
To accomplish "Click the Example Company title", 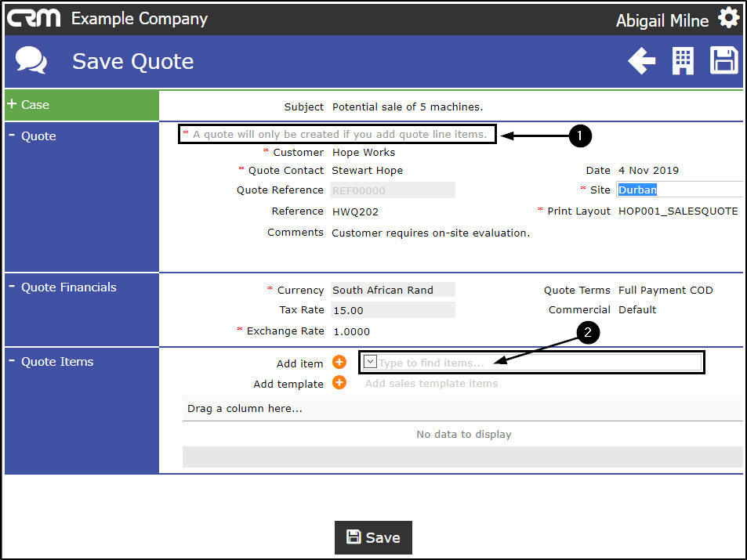I will 140,19.
